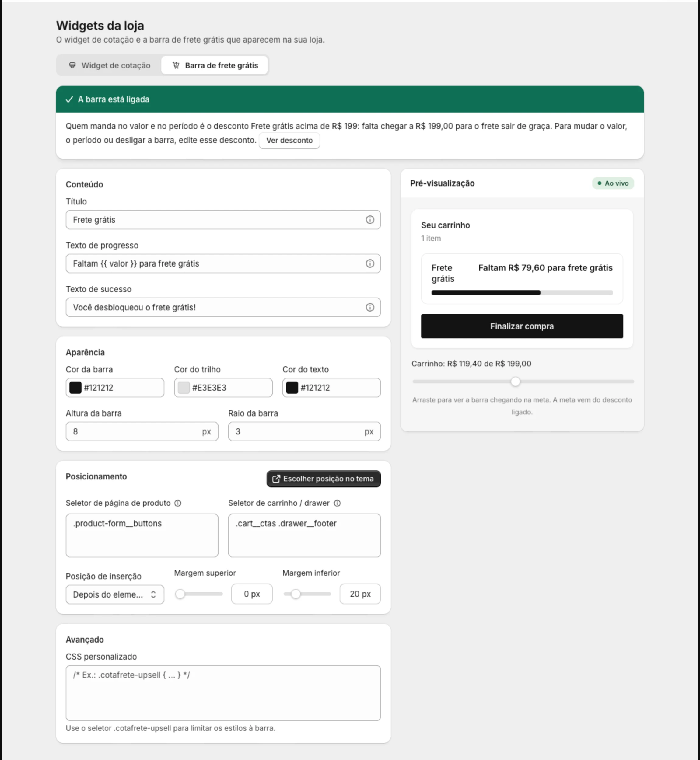
Task: Click Seletor de carrinho / drawer textarea
Action: [305, 535]
